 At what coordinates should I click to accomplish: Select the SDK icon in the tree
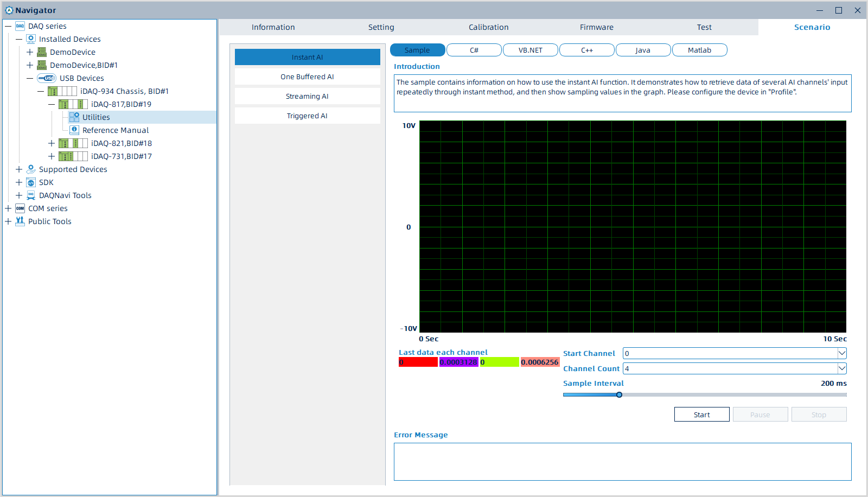point(30,182)
